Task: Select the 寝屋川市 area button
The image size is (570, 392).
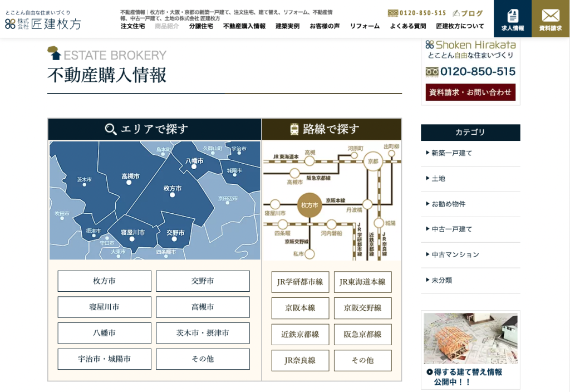Action: (105, 307)
